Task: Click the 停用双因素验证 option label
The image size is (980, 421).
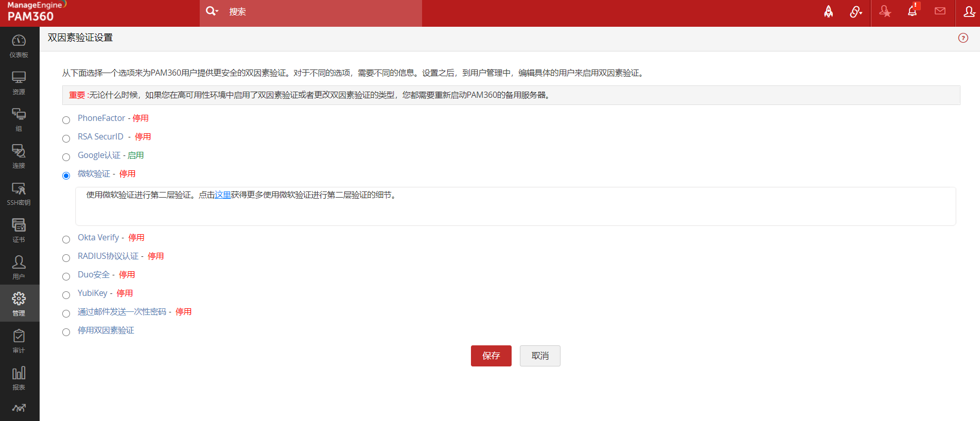Action: click(x=106, y=330)
